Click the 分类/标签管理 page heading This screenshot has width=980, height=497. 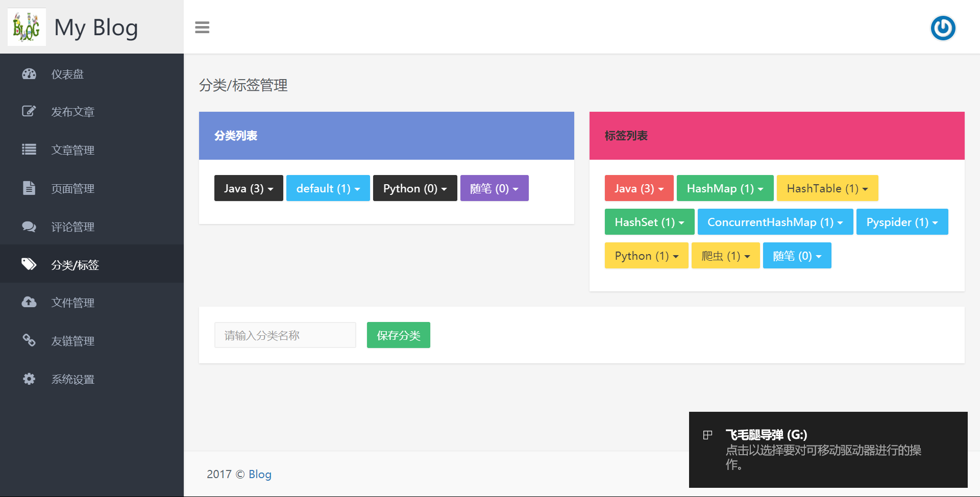tap(243, 85)
